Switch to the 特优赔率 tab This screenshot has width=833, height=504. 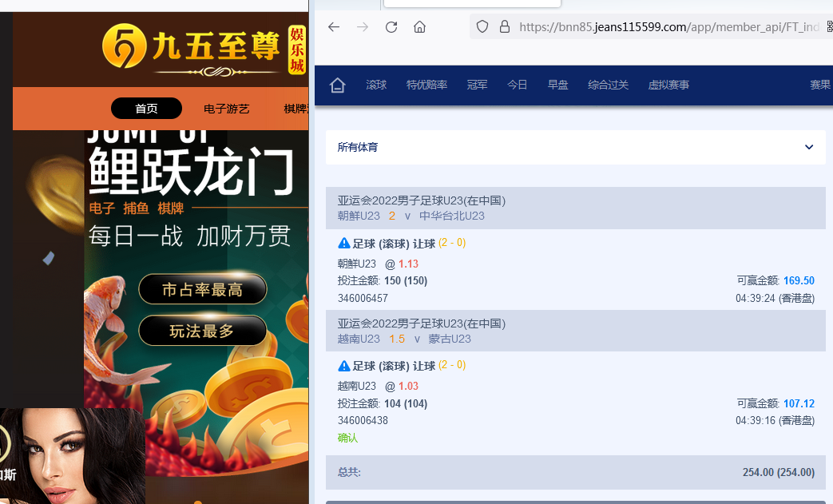coord(426,85)
